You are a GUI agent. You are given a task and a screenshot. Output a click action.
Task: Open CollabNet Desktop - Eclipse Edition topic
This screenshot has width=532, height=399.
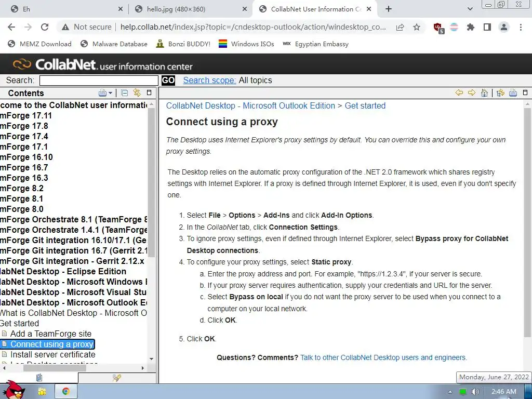pyautogui.click(x=63, y=272)
